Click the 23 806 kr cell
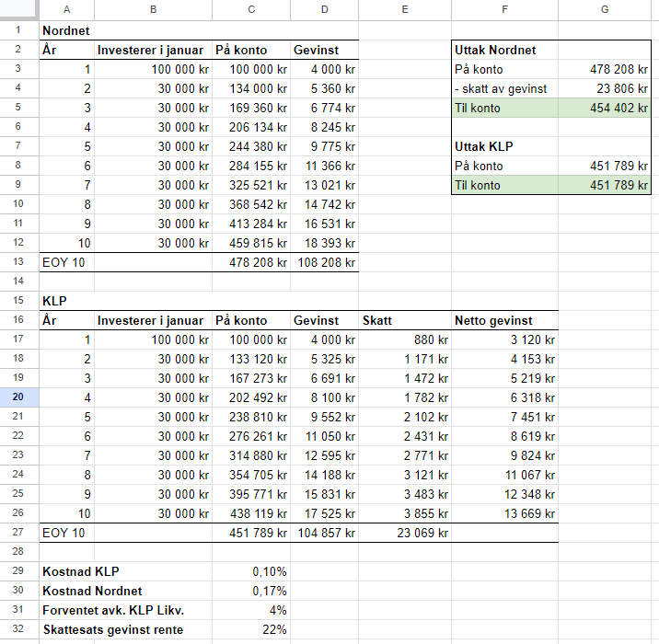659x644 pixels. (605, 88)
